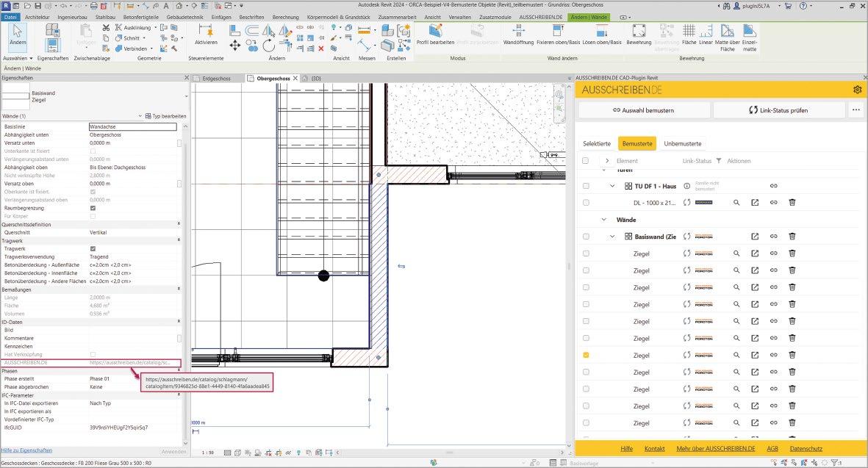Select the Move tool in Ändern panel
This screenshot has height=468, width=868.
click(x=234, y=46)
